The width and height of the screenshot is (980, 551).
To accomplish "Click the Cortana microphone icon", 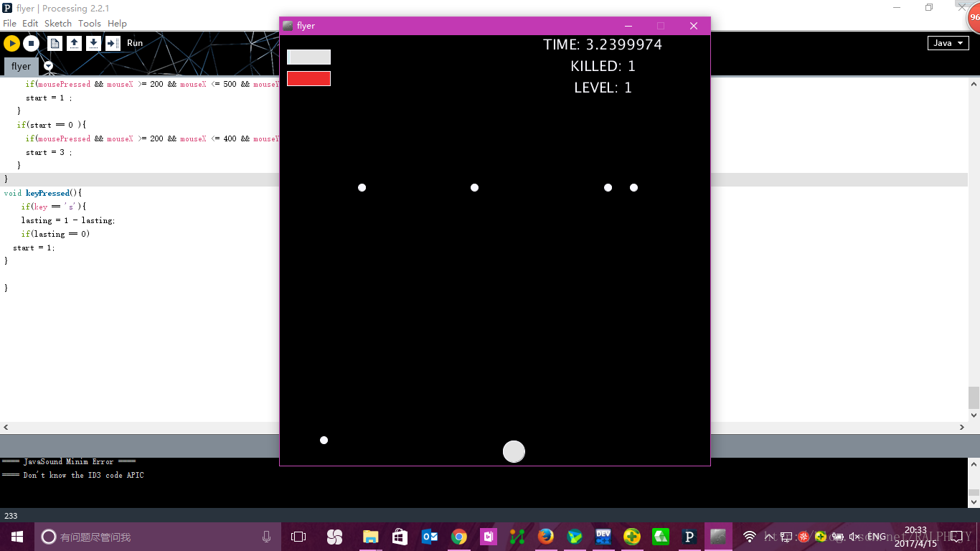I will pos(267,537).
